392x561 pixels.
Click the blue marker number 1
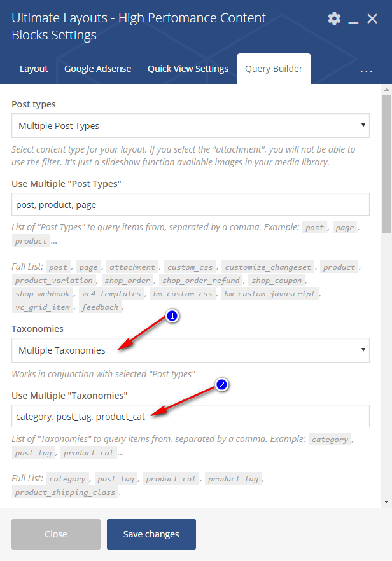170,315
